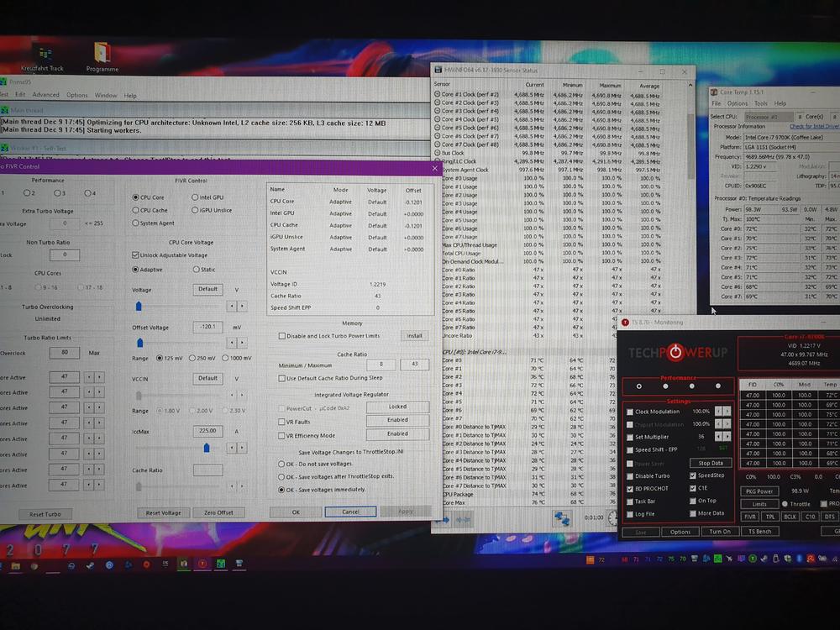Screen dimensions: 840x630
Task: Open the Advanced menu in Prime95
Action: [45, 95]
